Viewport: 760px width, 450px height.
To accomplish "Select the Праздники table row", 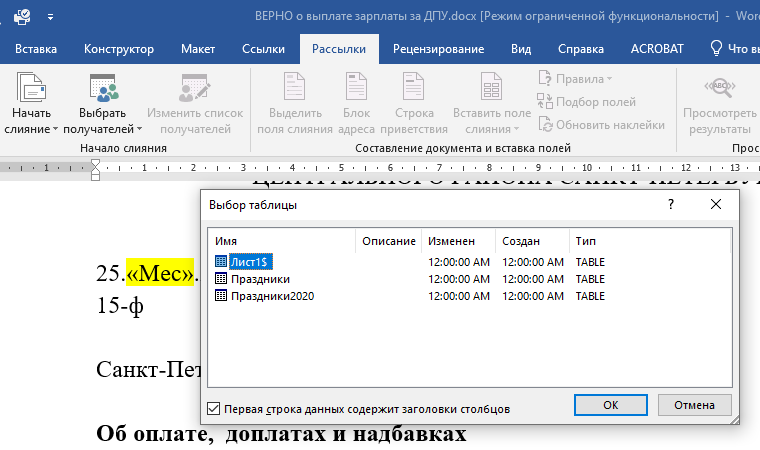I will (469, 279).
